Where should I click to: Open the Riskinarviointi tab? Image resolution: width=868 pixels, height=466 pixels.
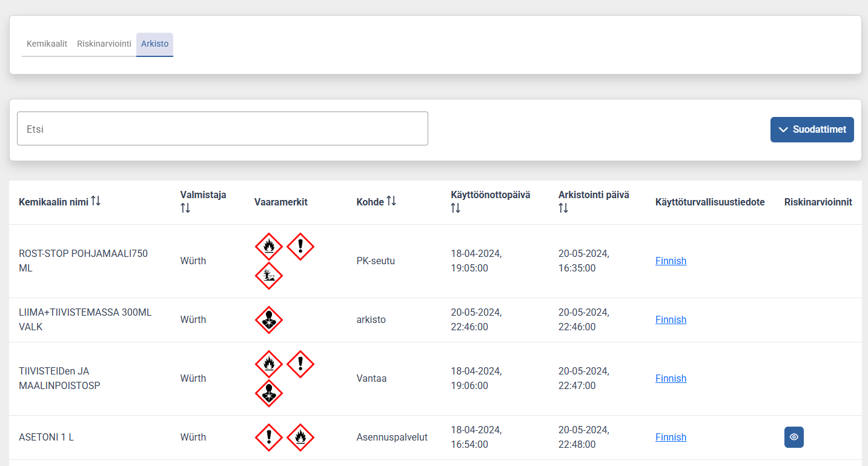pyautogui.click(x=104, y=44)
